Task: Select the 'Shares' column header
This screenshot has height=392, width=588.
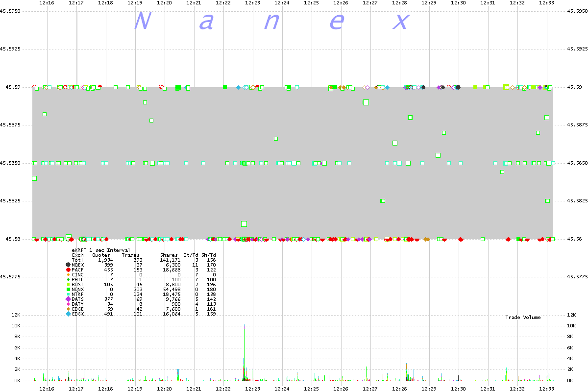Action: click(x=169, y=255)
